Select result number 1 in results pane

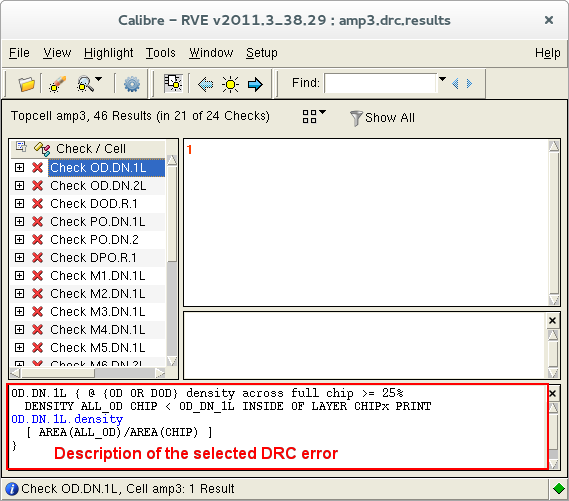tap(189, 149)
